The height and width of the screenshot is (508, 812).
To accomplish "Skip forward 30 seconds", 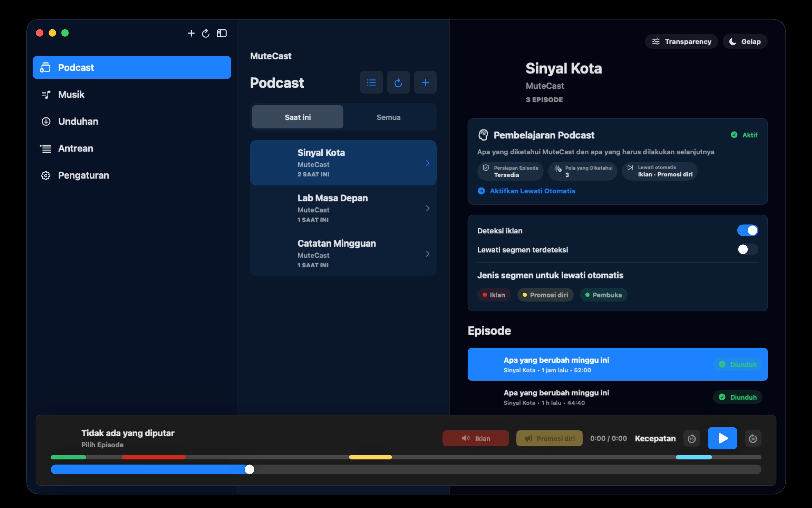I will tap(753, 439).
